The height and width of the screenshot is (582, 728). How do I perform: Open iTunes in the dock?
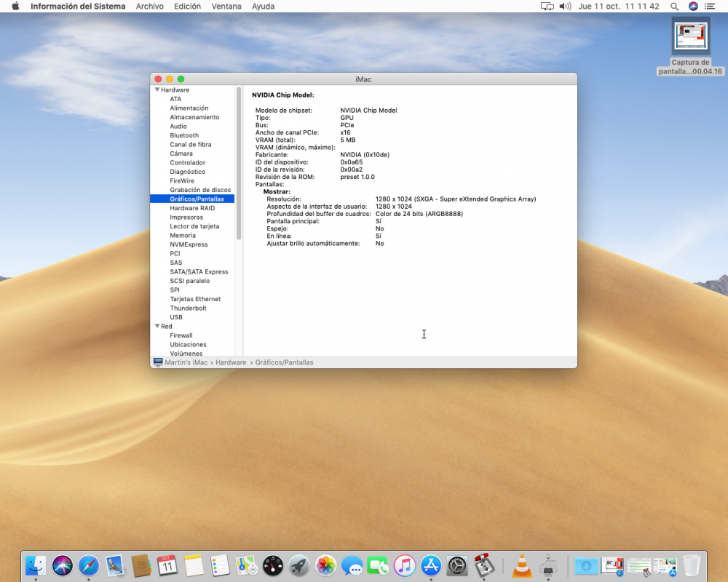(x=405, y=566)
